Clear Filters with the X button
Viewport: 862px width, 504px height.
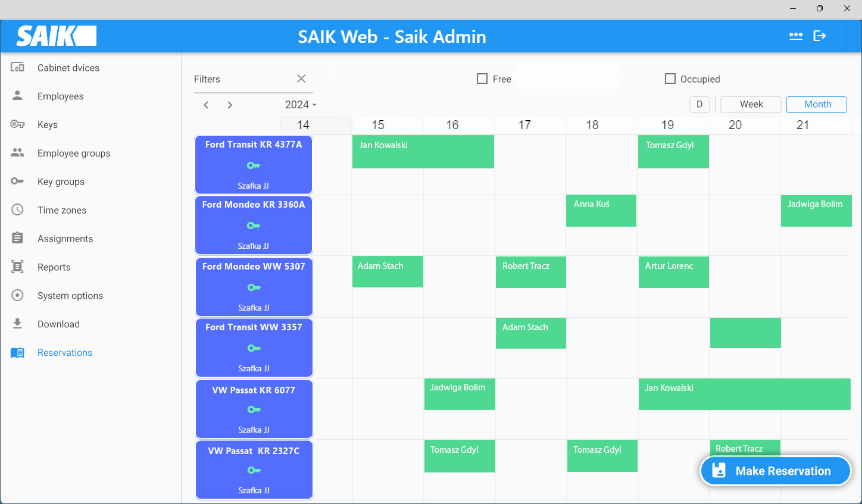[301, 79]
